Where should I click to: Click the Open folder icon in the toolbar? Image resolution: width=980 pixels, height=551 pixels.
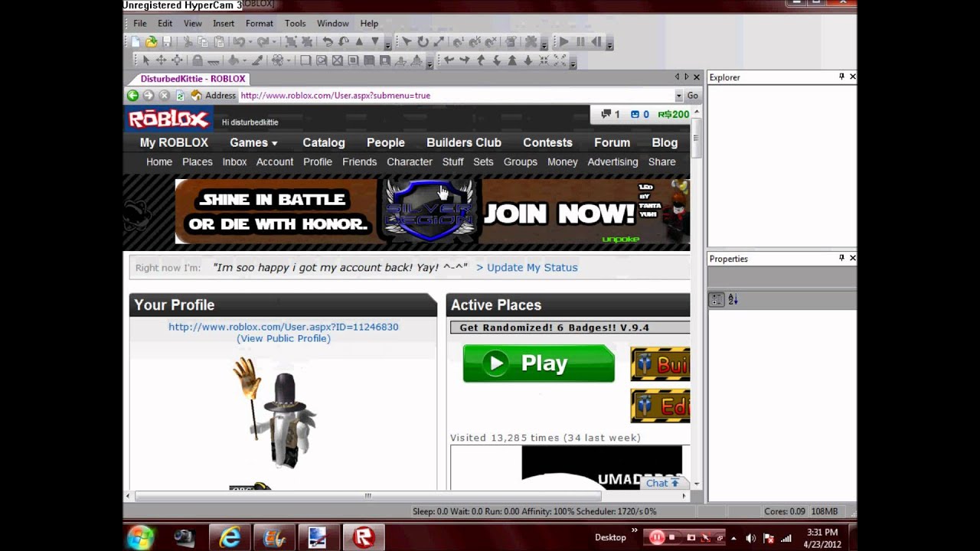coord(151,42)
